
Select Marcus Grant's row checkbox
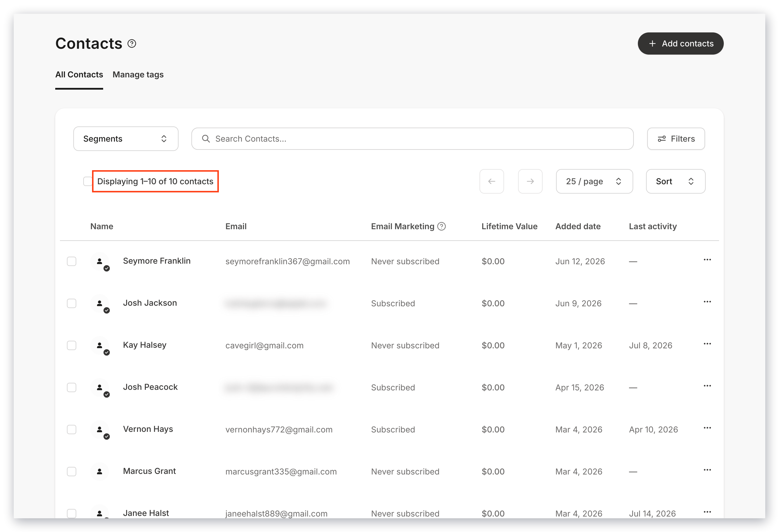(x=71, y=472)
